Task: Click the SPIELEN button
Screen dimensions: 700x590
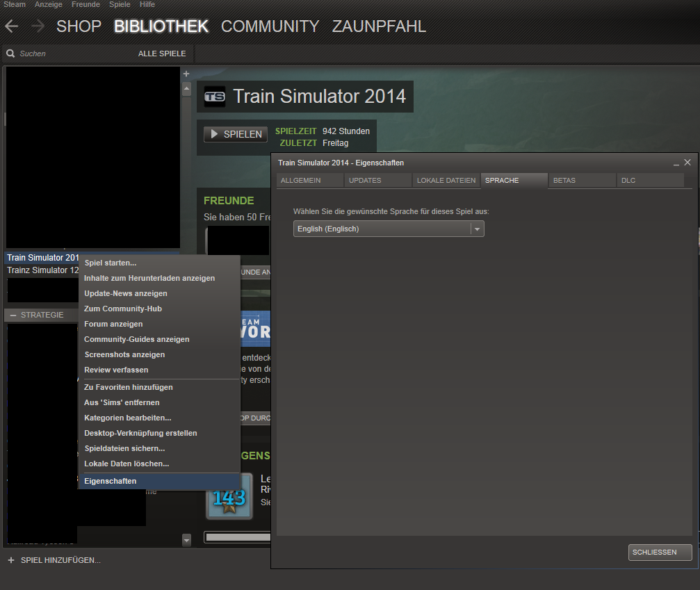Action: click(x=236, y=134)
